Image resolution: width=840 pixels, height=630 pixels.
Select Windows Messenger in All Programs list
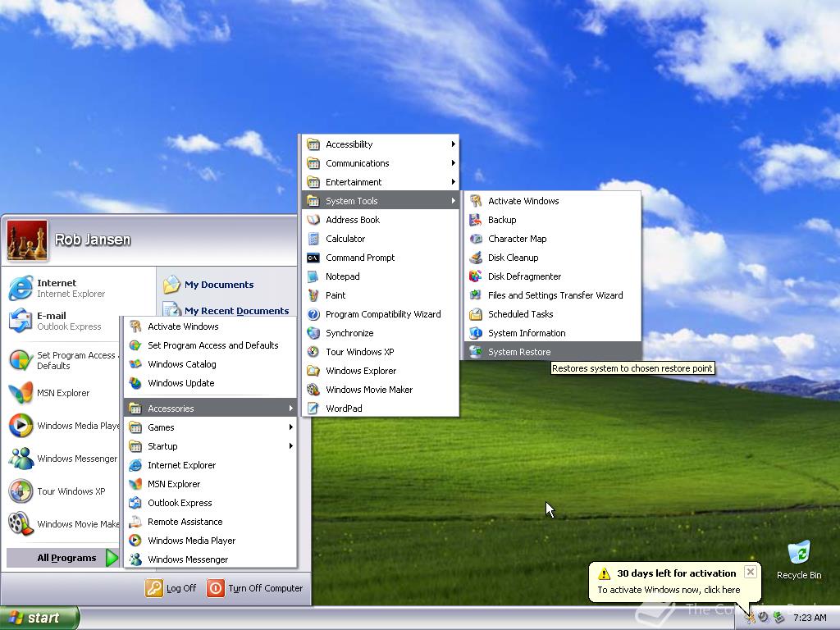coord(211,559)
